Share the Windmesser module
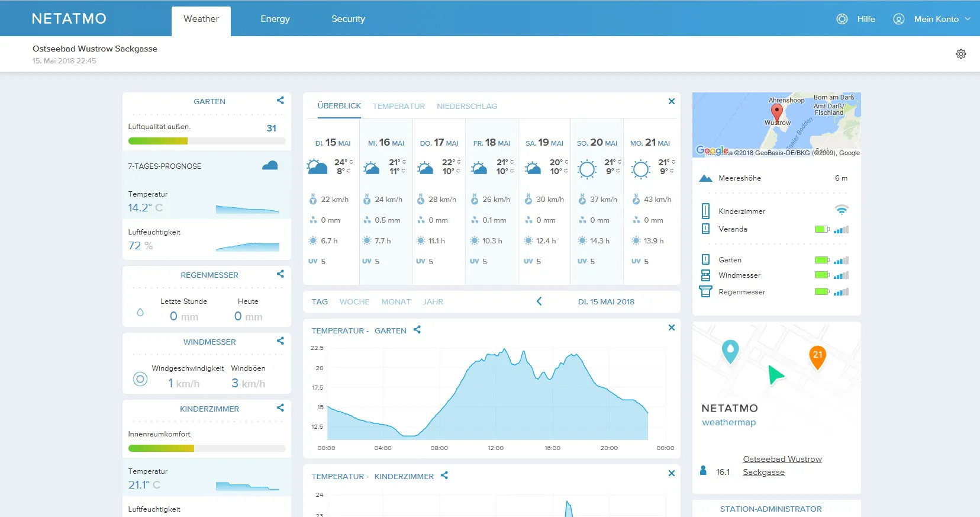This screenshot has width=980, height=517. [280, 341]
